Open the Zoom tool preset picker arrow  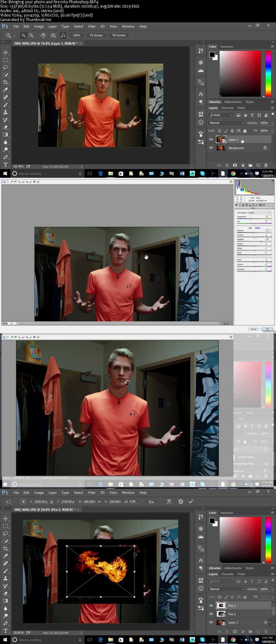(x=14, y=36)
